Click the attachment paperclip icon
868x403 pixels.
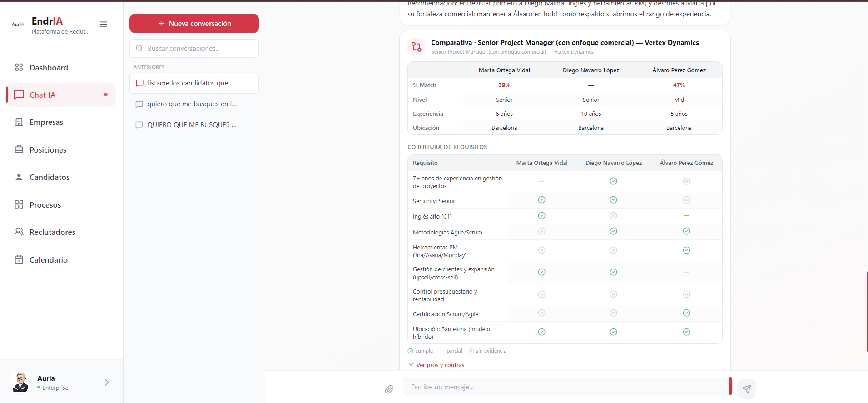click(x=389, y=389)
